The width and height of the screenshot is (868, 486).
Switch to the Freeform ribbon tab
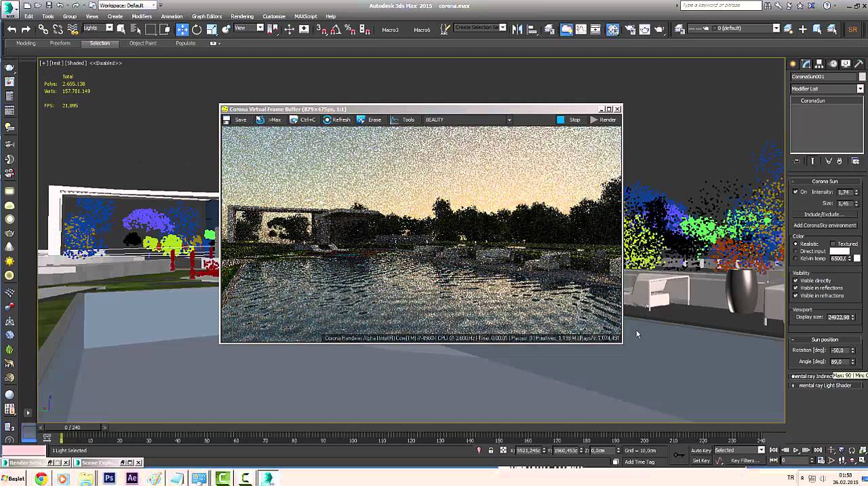(x=60, y=43)
